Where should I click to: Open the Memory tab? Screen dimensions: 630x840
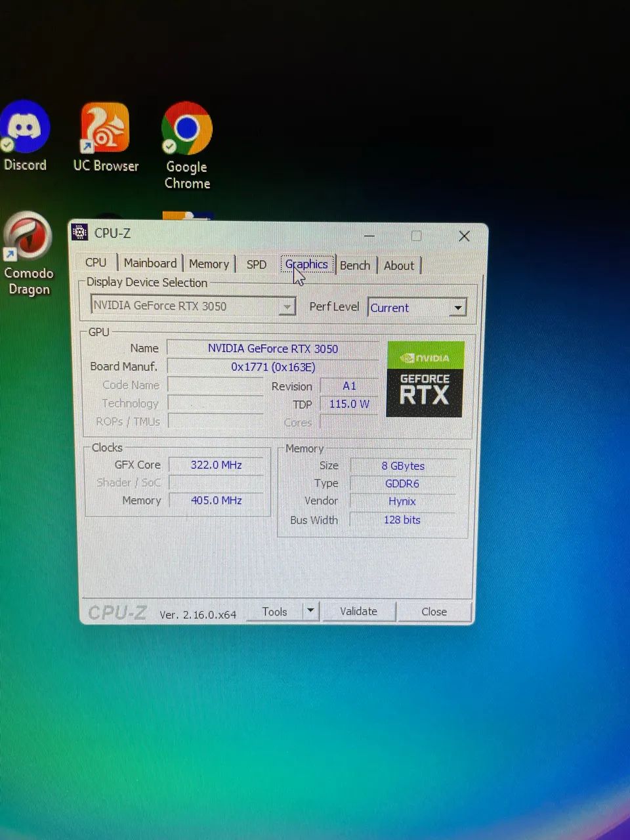point(209,264)
